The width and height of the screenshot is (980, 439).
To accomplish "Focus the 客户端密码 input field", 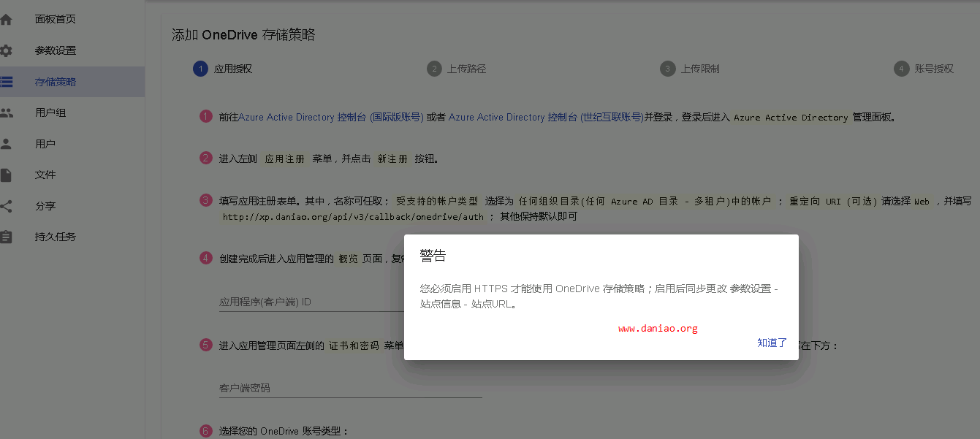I will tap(351, 388).
